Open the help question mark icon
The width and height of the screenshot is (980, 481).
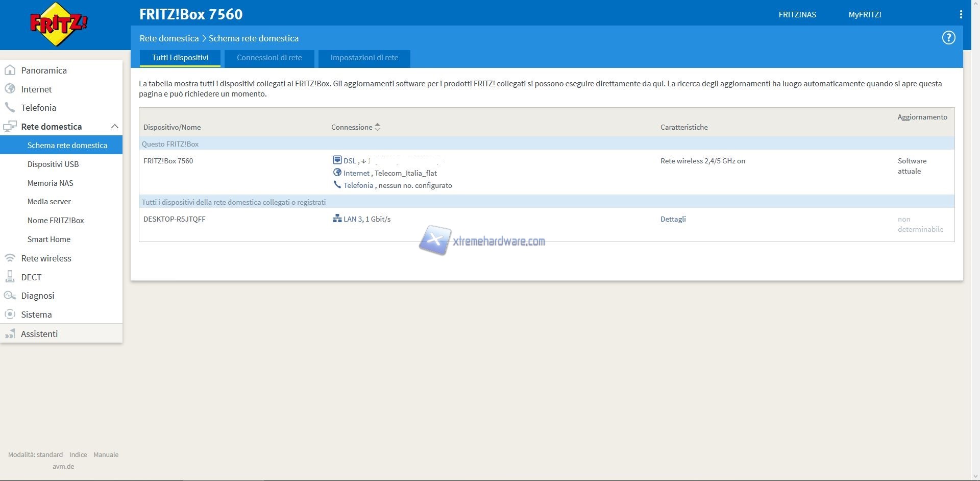pos(948,38)
